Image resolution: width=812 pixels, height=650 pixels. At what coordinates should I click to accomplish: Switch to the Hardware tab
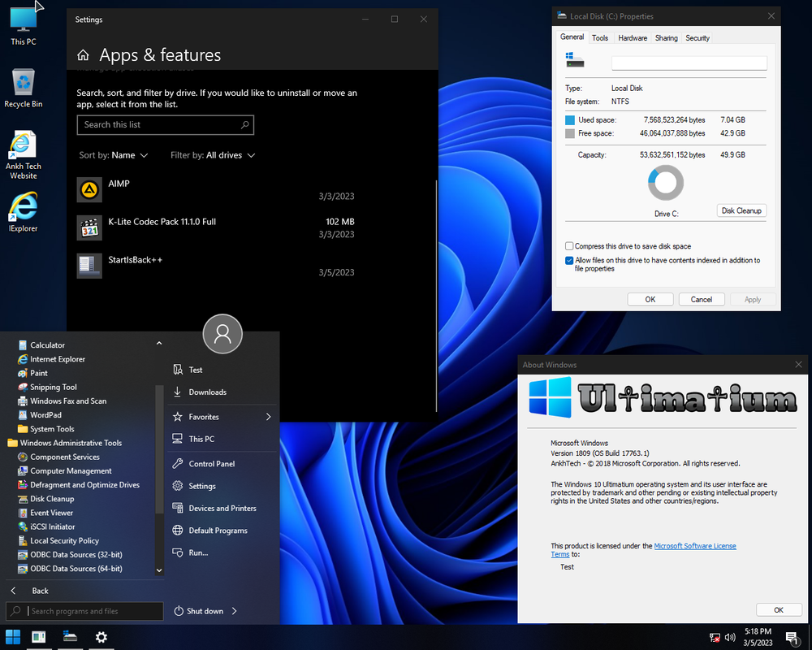coord(633,38)
